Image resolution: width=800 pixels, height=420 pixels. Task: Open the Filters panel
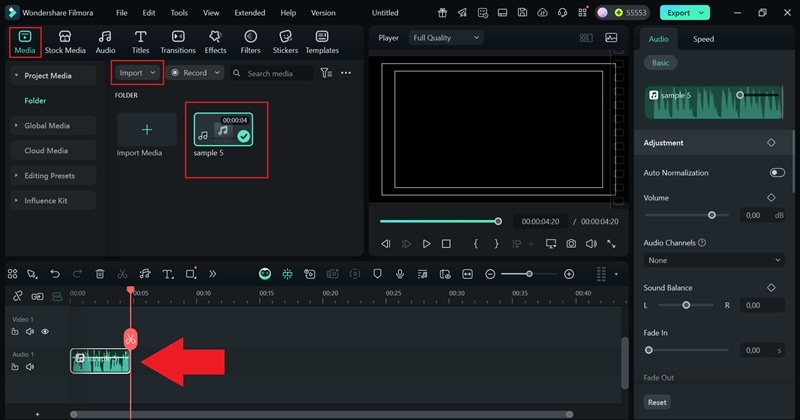pyautogui.click(x=250, y=42)
